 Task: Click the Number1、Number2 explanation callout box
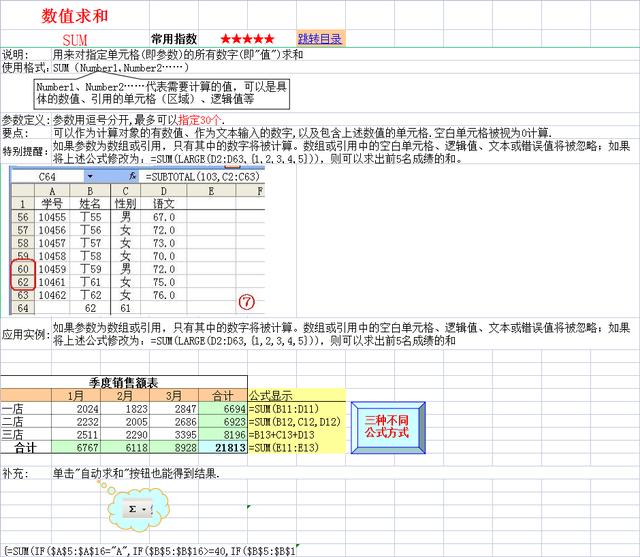click(x=162, y=94)
